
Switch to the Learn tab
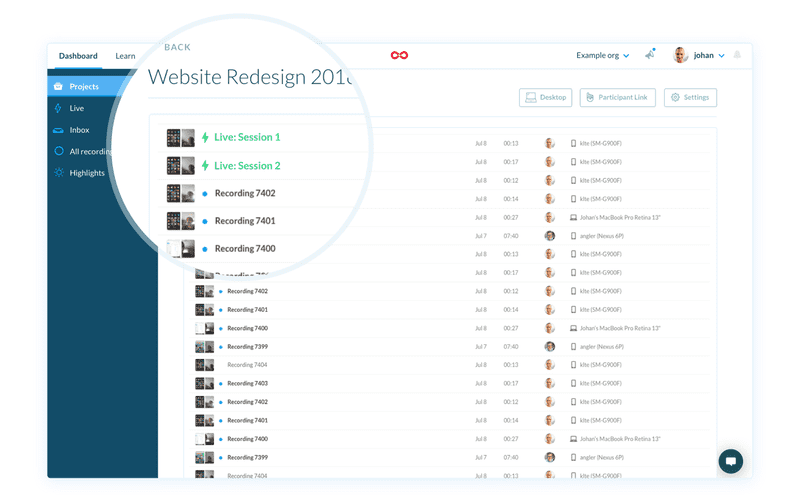(x=125, y=56)
